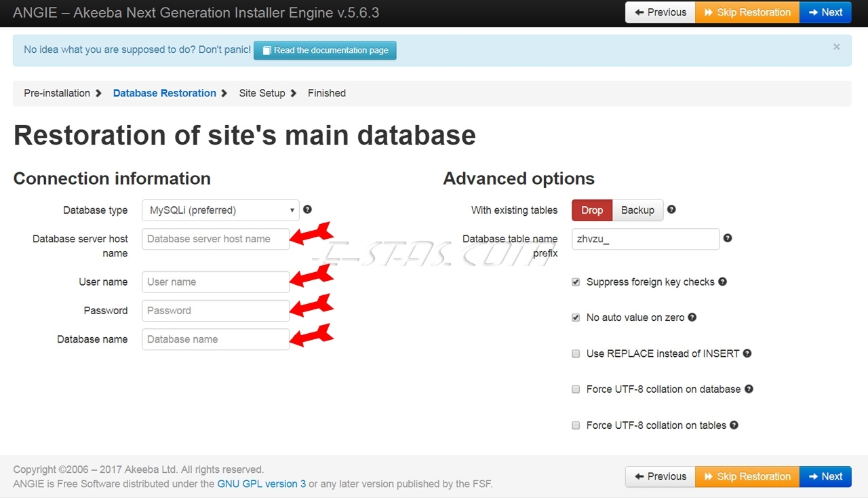Click the top Skip Restoration button

747,12
